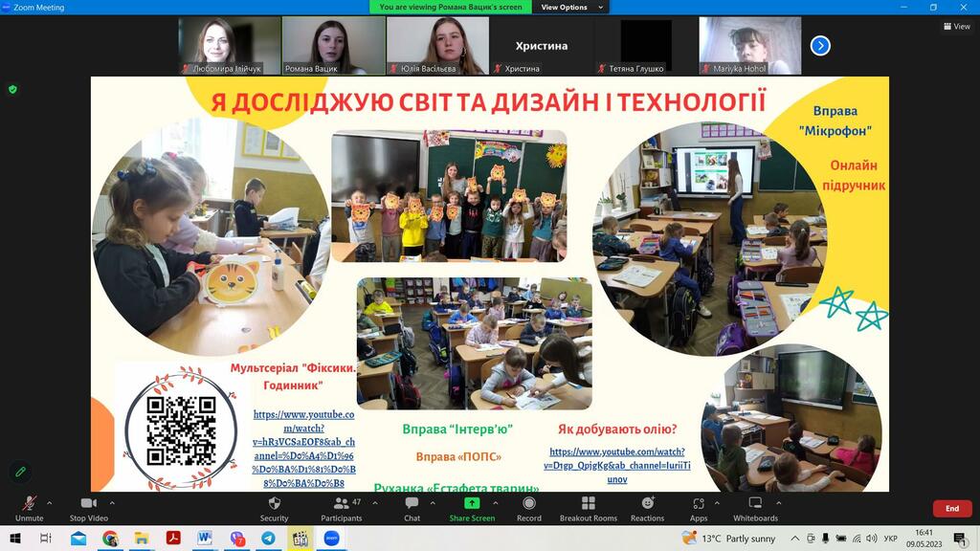Expand the View Options dropdown
The width and height of the screenshot is (980, 551).
(572, 7)
